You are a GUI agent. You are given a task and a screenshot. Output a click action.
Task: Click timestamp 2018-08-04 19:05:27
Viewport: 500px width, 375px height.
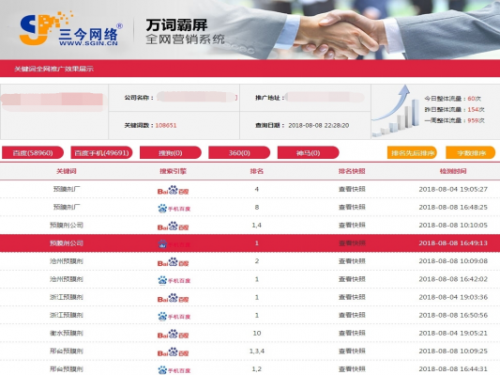(453, 189)
